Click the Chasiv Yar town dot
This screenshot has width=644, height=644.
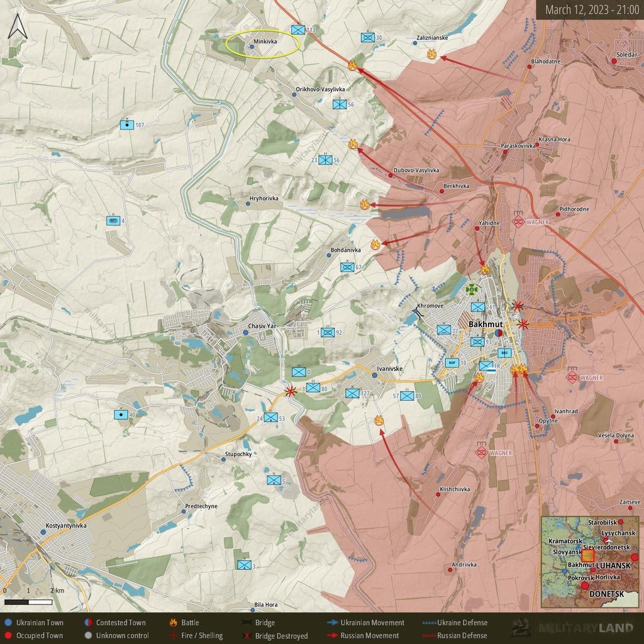click(x=246, y=333)
